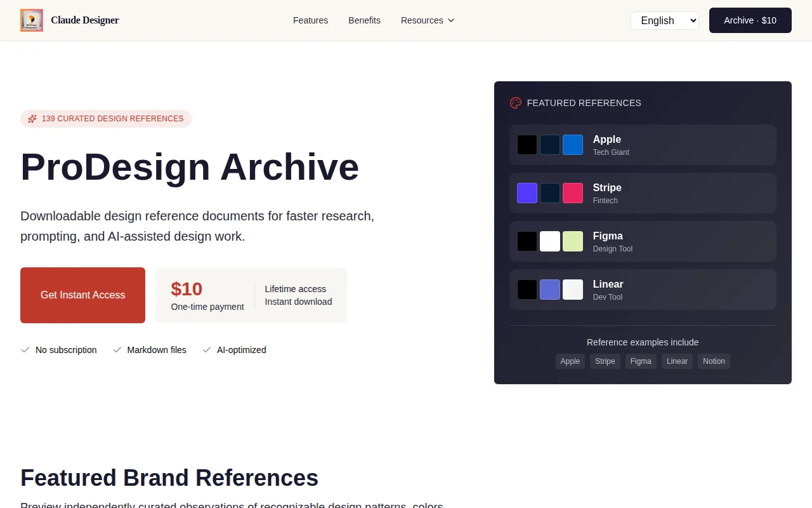The height and width of the screenshot is (508, 812).
Task: Select the Figma reference card title
Action: point(608,236)
